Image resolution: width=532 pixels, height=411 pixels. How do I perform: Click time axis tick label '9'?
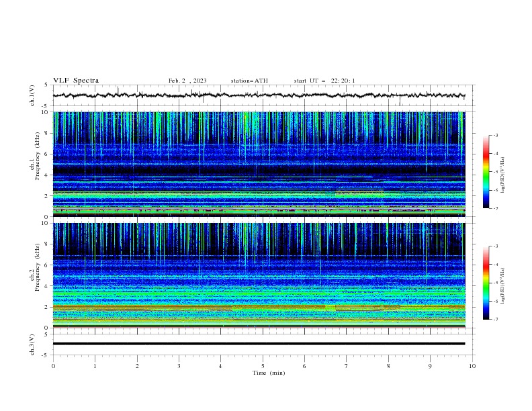(430, 366)
